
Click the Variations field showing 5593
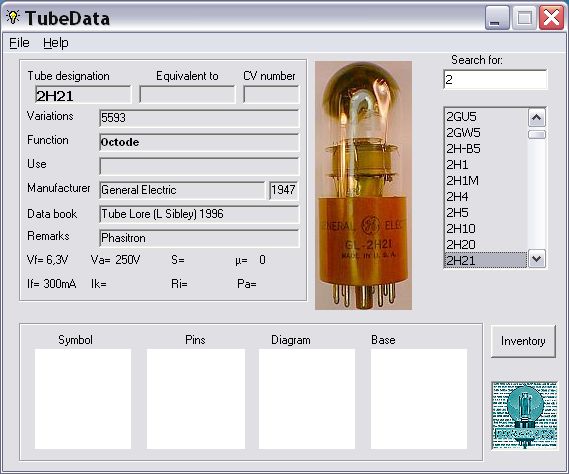click(x=199, y=118)
